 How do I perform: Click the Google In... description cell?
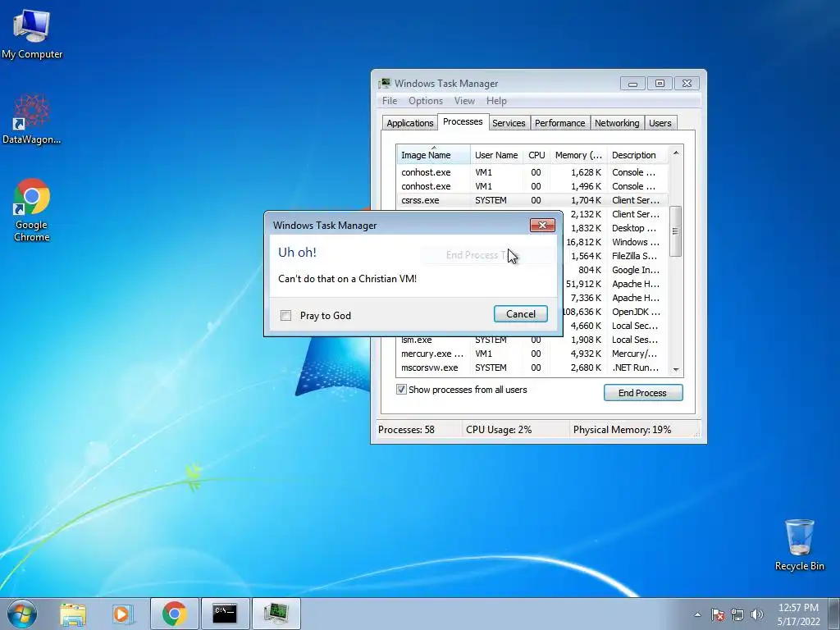point(637,270)
